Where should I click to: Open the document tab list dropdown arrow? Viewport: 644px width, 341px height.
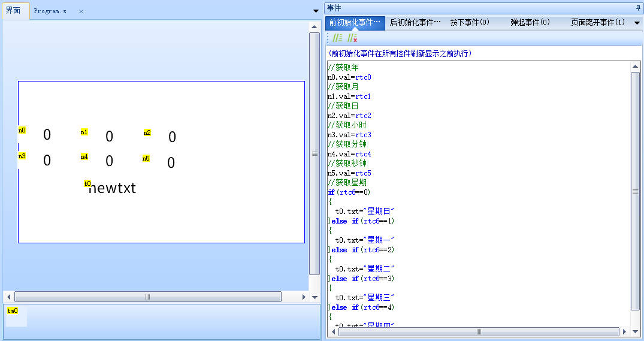coord(316,11)
